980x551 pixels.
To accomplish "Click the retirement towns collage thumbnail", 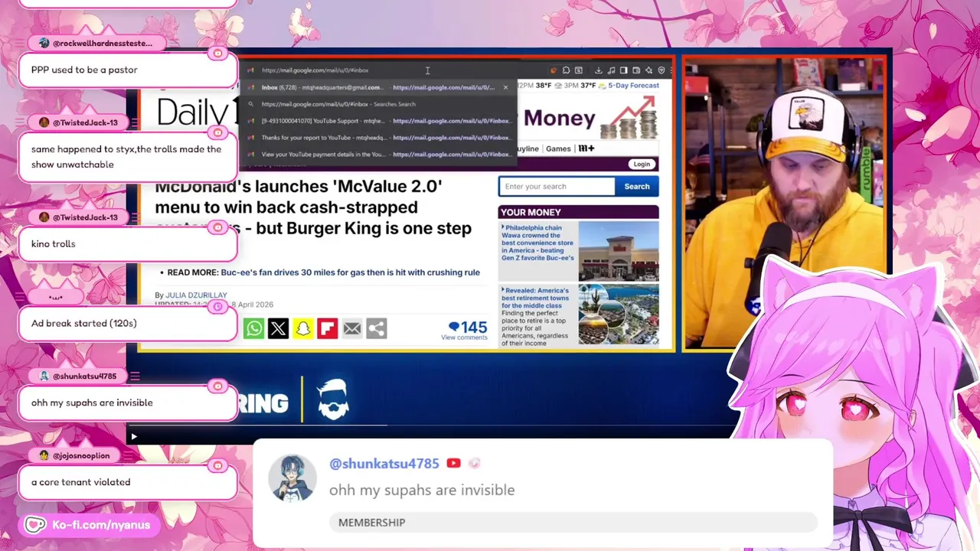I will pyautogui.click(x=619, y=315).
